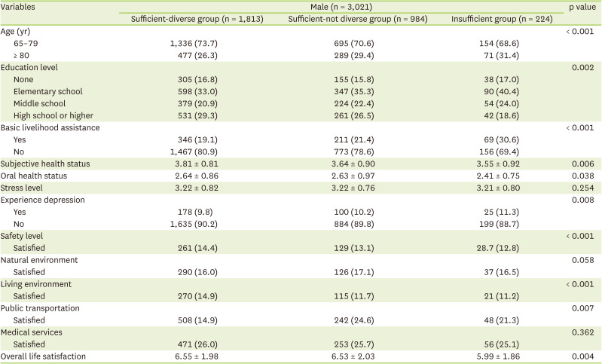Select the 'Public transportation' row label

tap(40, 308)
